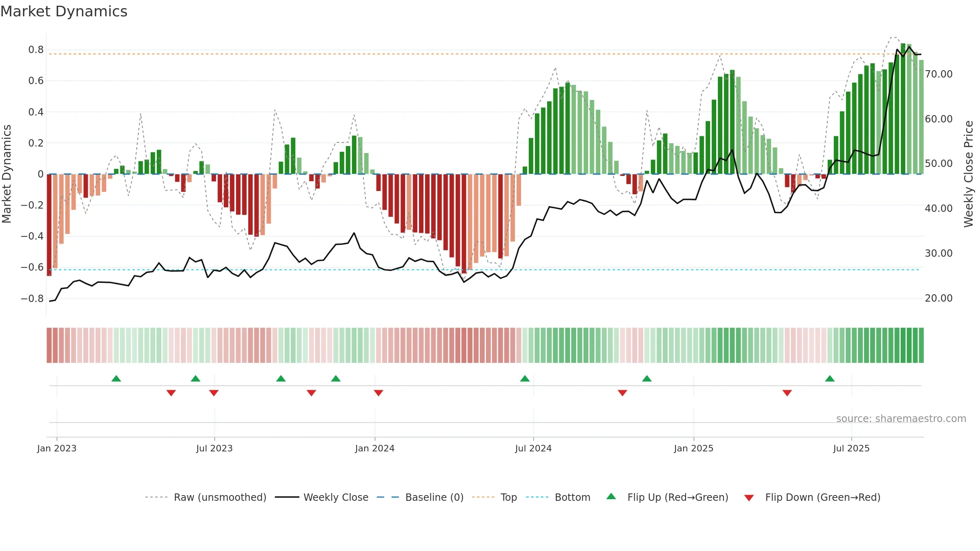Toggle the Baseline (0) legend entry

click(x=420, y=498)
